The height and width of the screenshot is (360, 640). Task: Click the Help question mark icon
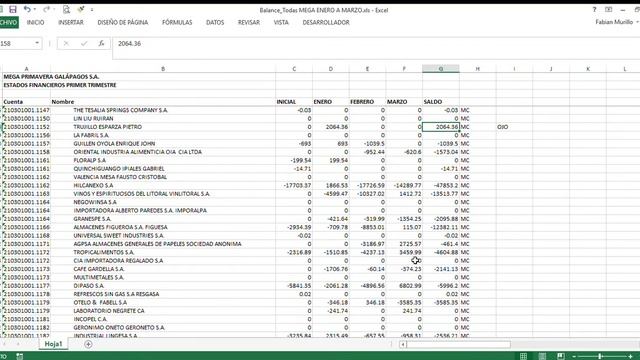point(594,9)
